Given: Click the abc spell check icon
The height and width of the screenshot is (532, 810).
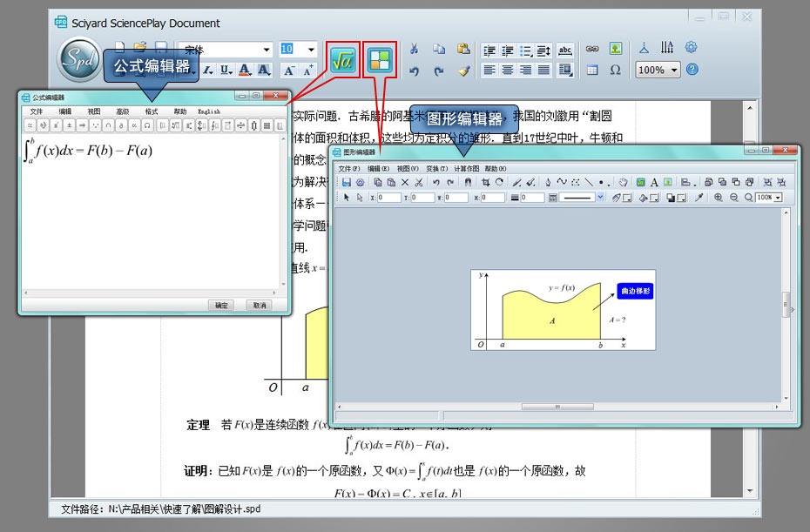Looking at the screenshot, I should (x=565, y=51).
